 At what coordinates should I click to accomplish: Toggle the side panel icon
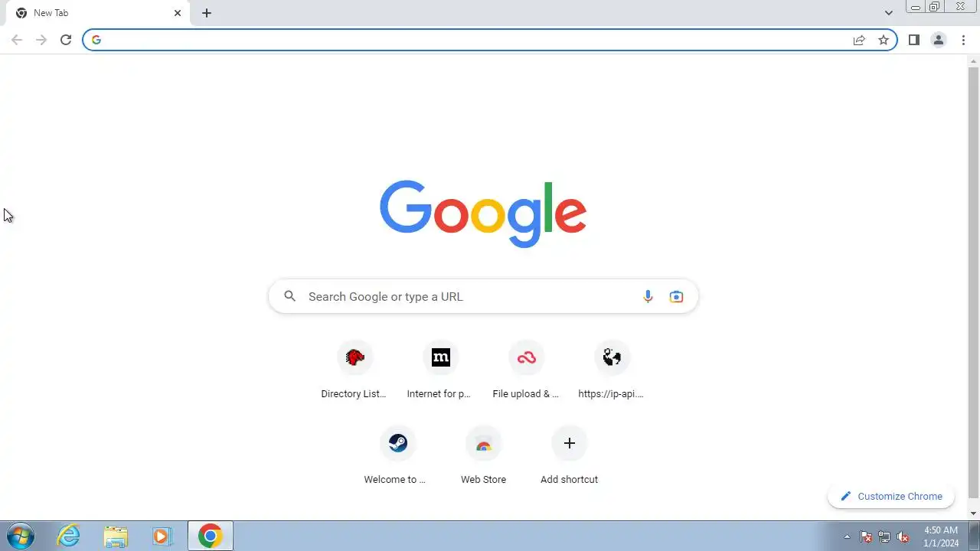pyautogui.click(x=913, y=40)
